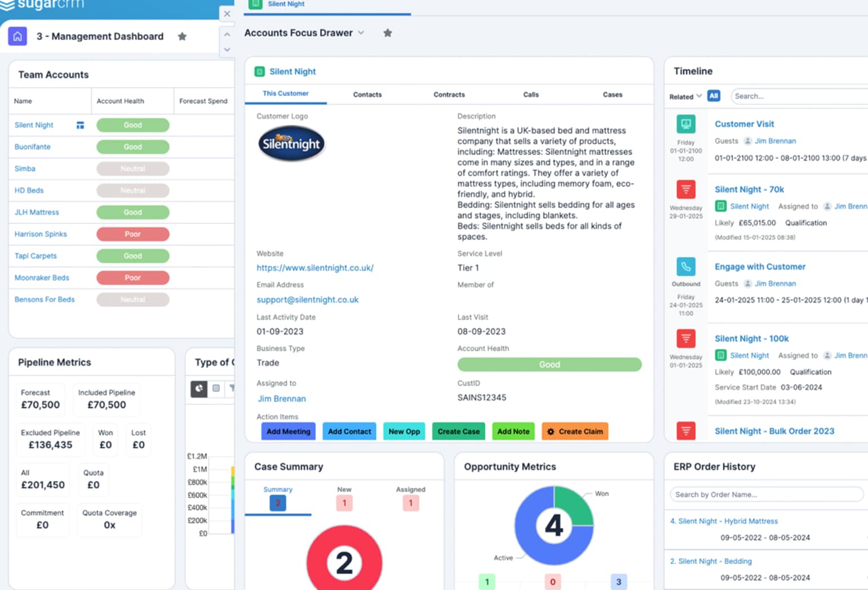
Task: Click the green Silent Night tab icon
Action: point(255,4)
